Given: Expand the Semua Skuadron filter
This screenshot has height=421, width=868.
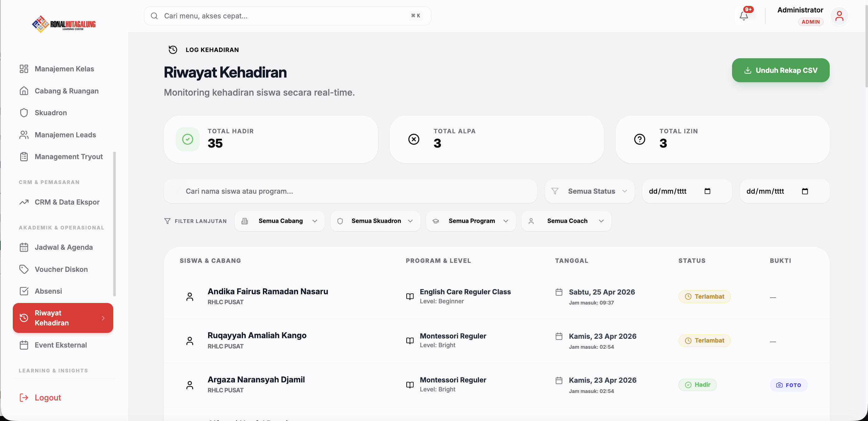Looking at the screenshot, I should pyautogui.click(x=375, y=221).
